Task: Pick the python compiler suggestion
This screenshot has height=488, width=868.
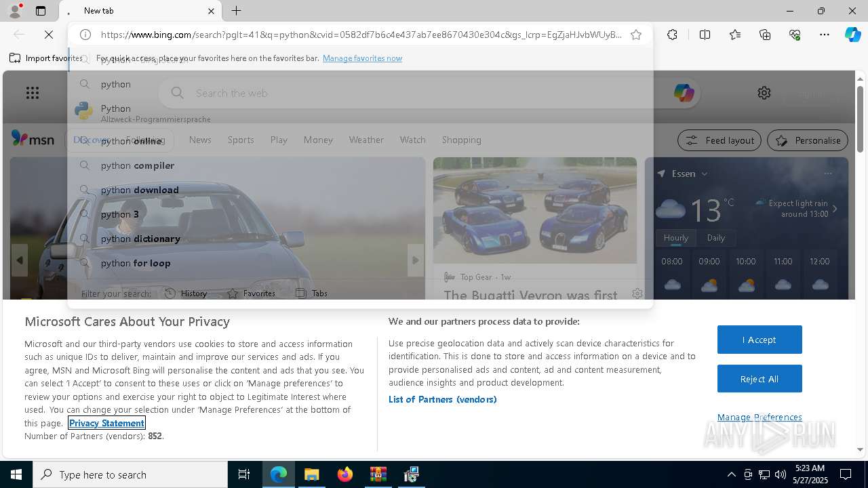Action: coord(360,165)
